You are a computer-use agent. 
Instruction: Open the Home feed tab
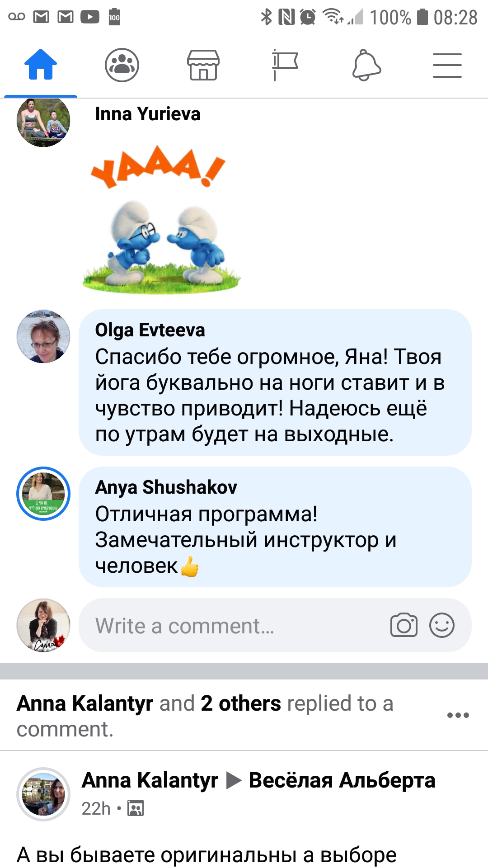pos(41,65)
